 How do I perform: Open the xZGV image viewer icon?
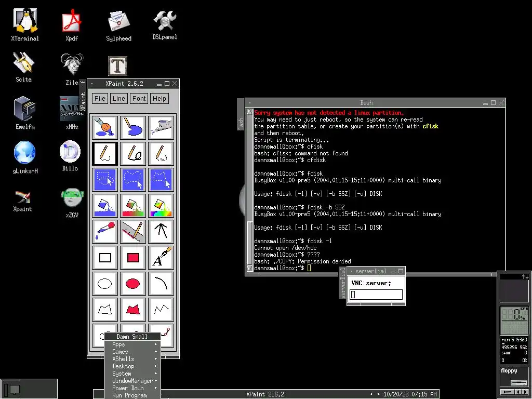[x=72, y=203]
